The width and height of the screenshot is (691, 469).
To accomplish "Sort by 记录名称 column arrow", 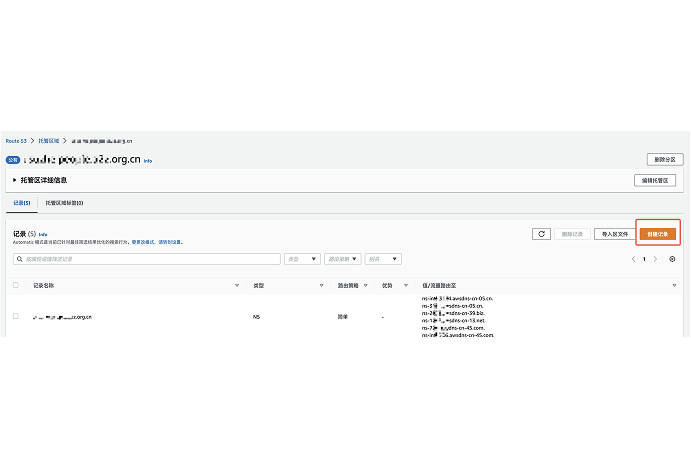I will coord(237,285).
